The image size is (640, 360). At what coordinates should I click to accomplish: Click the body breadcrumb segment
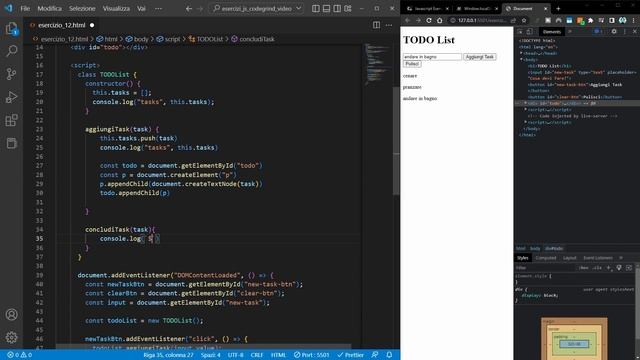tap(138, 39)
